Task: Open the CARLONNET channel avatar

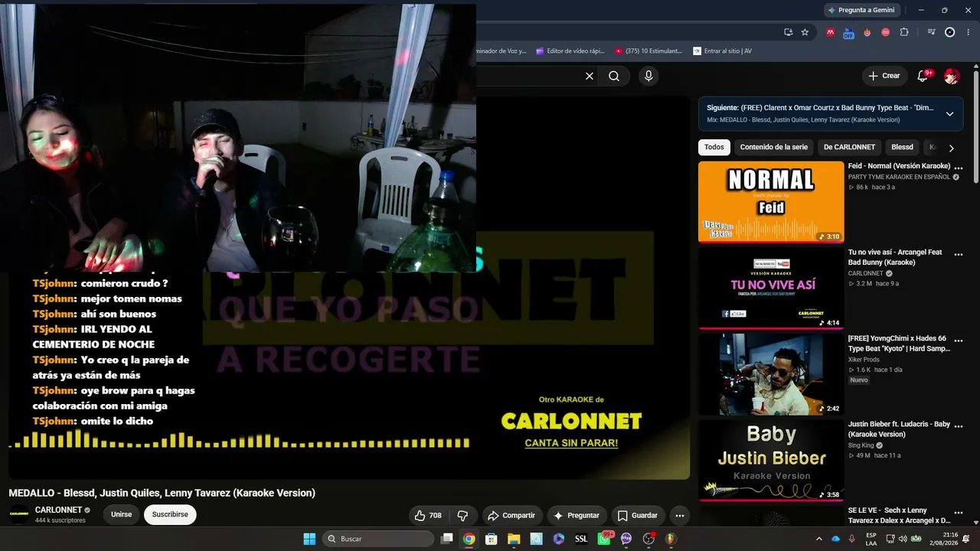Action: (x=18, y=515)
